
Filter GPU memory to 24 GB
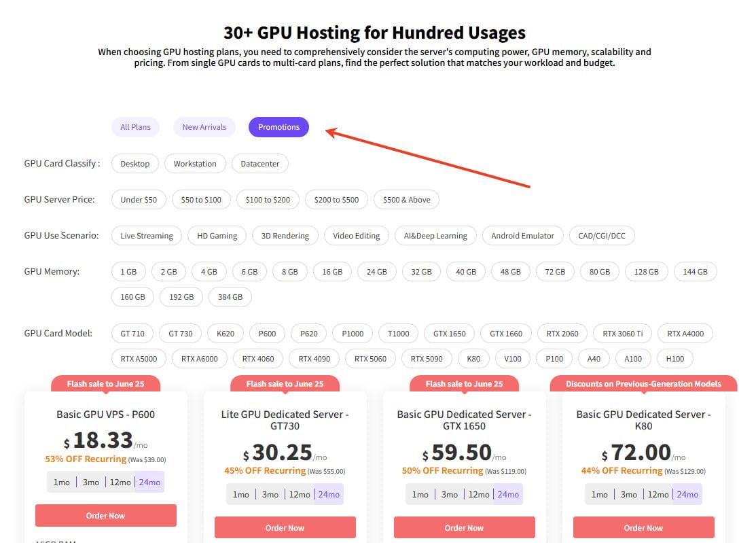pos(376,272)
